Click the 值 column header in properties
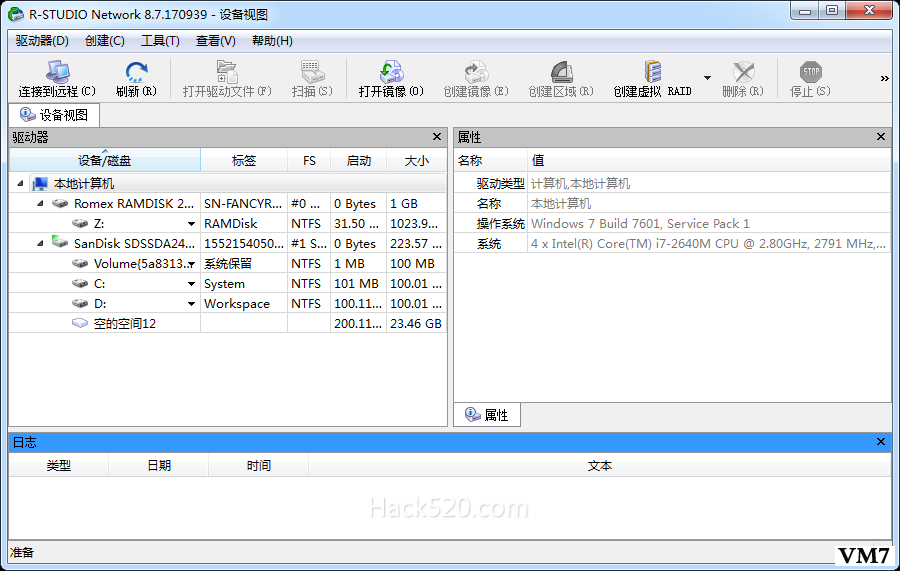Screen dimensions: 900x571 [709, 160]
